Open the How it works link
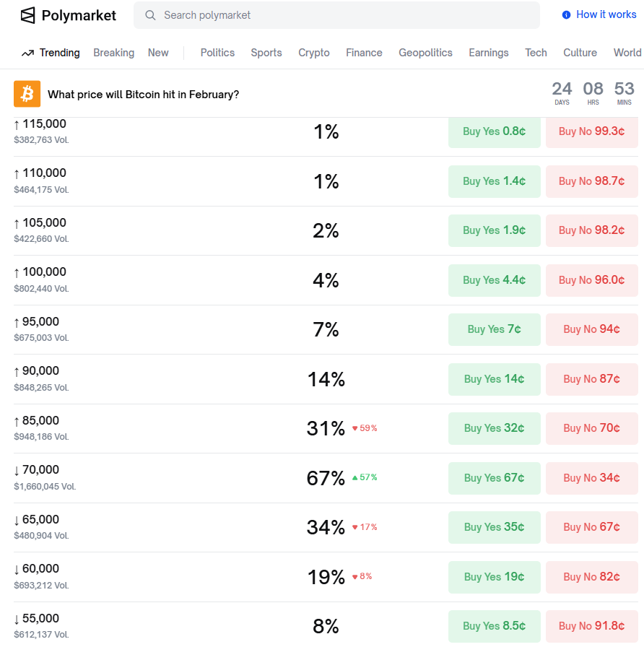 pos(606,14)
